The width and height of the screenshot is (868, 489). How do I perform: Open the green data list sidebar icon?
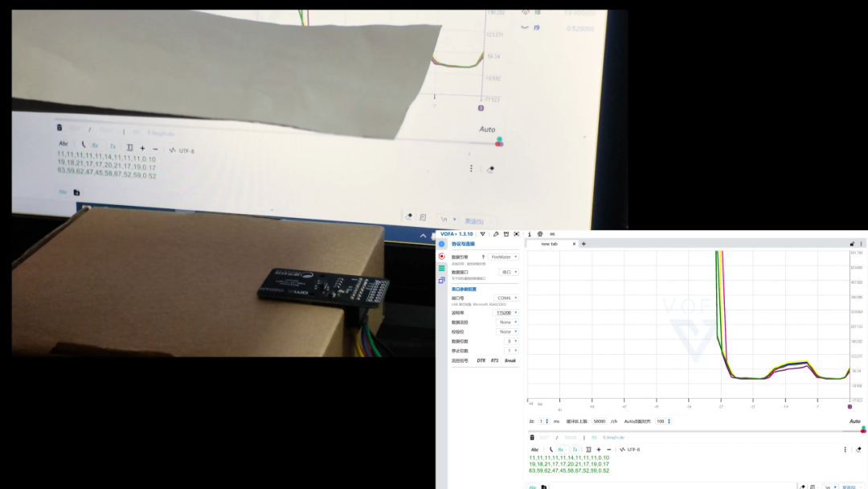[441, 268]
